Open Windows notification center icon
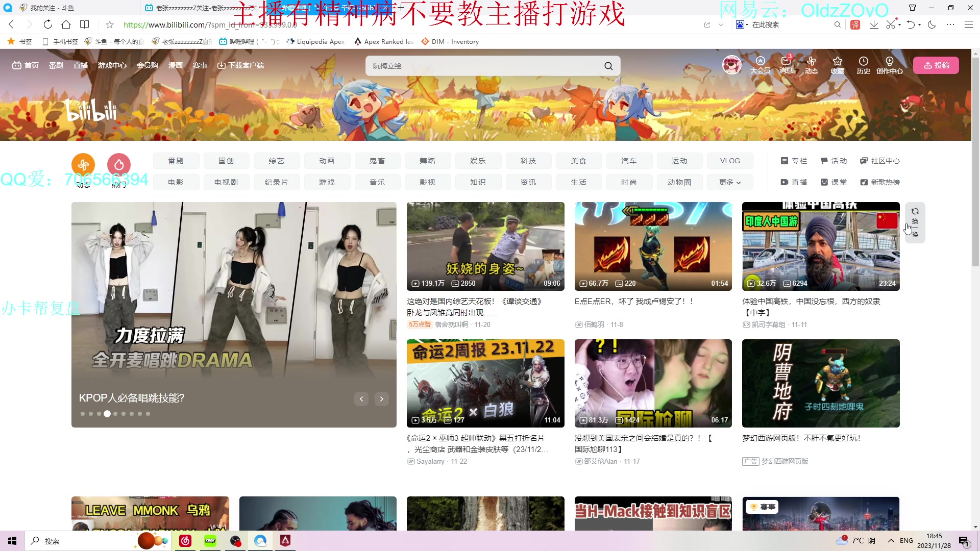 pos(964,541)
